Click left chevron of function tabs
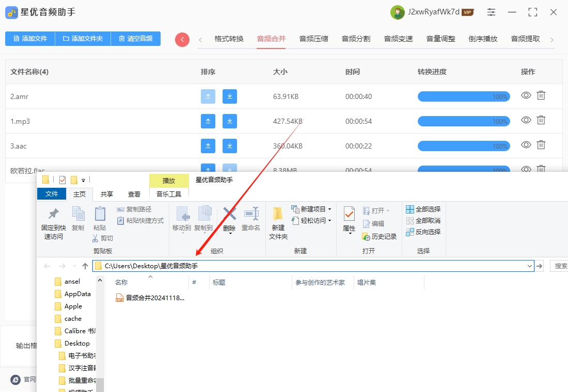 click(200, 40)
